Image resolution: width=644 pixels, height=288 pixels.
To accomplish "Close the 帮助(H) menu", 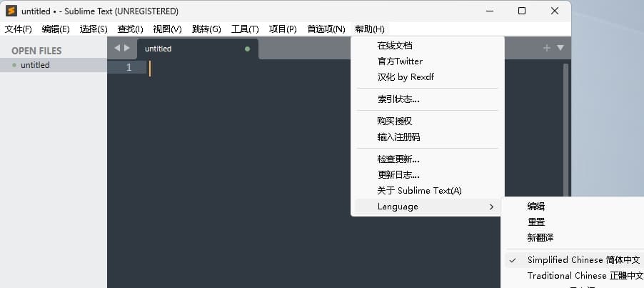I will 370,29.
